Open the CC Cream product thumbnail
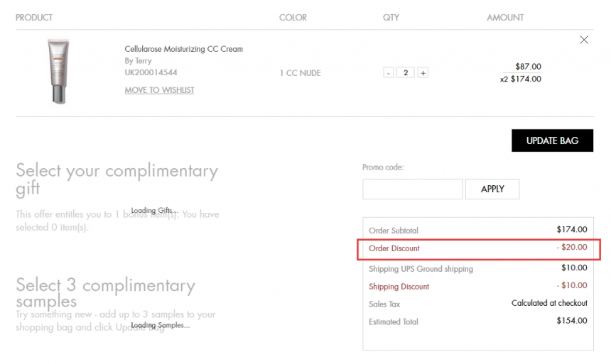 58,72
